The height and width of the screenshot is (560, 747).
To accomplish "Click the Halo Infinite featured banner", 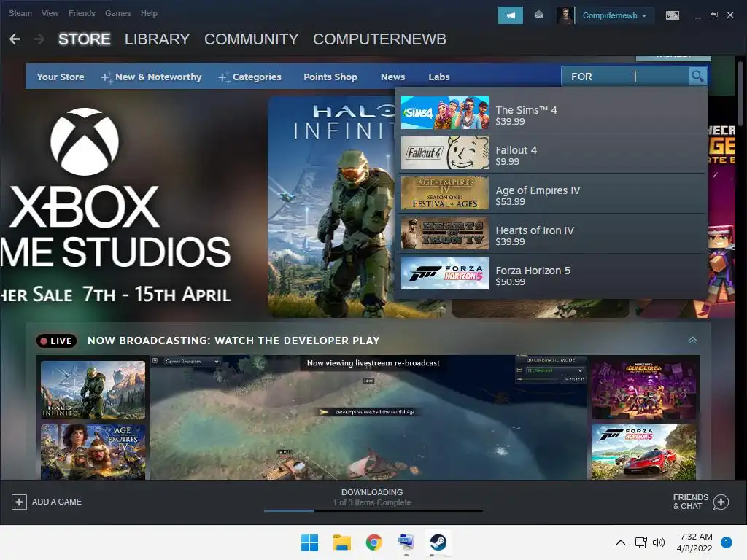I will tap(331, 206).
